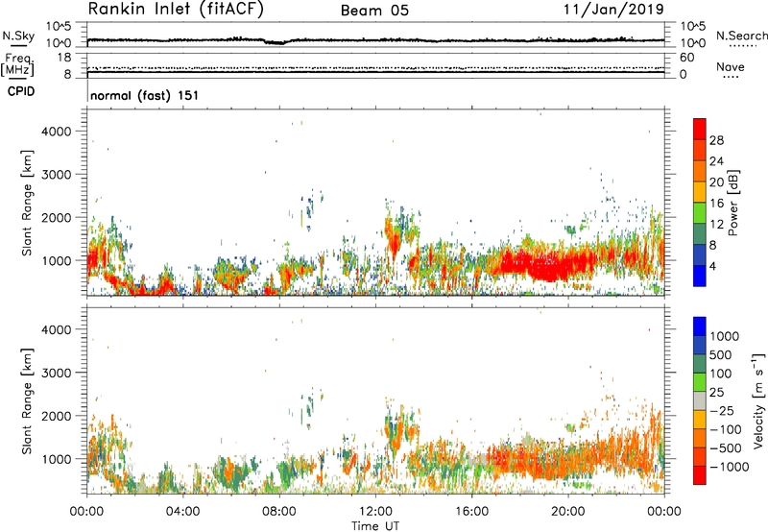Image resolution: width=768 pixels, height=532 pixels.
Task: Click the Time UT axis title
Action: pos(375,526)
